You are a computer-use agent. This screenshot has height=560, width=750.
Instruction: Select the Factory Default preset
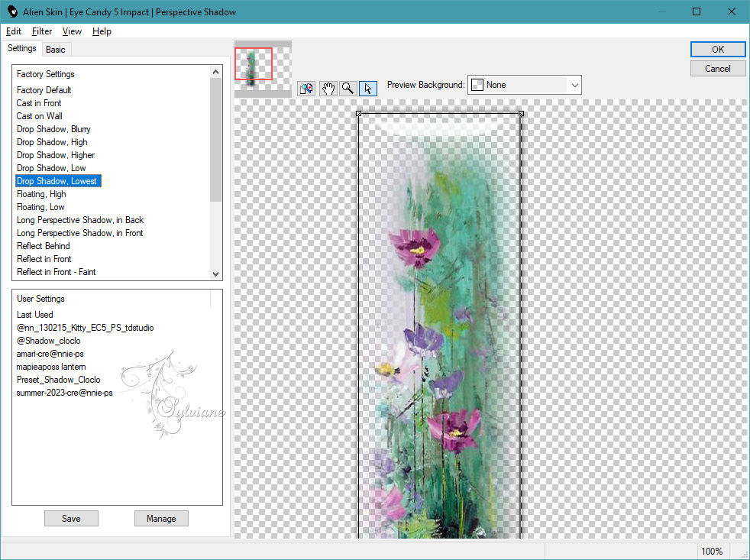tap(44, 90)
